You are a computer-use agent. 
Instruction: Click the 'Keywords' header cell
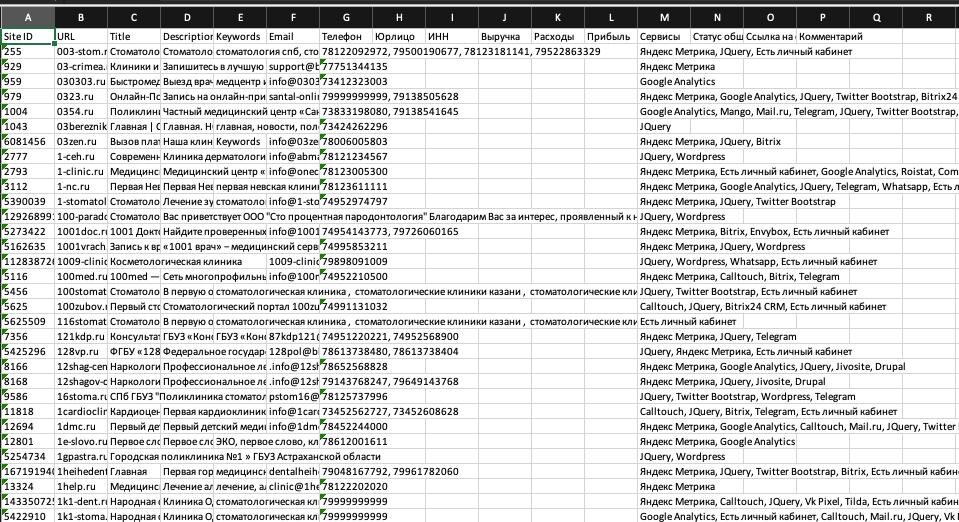(240, 37)
